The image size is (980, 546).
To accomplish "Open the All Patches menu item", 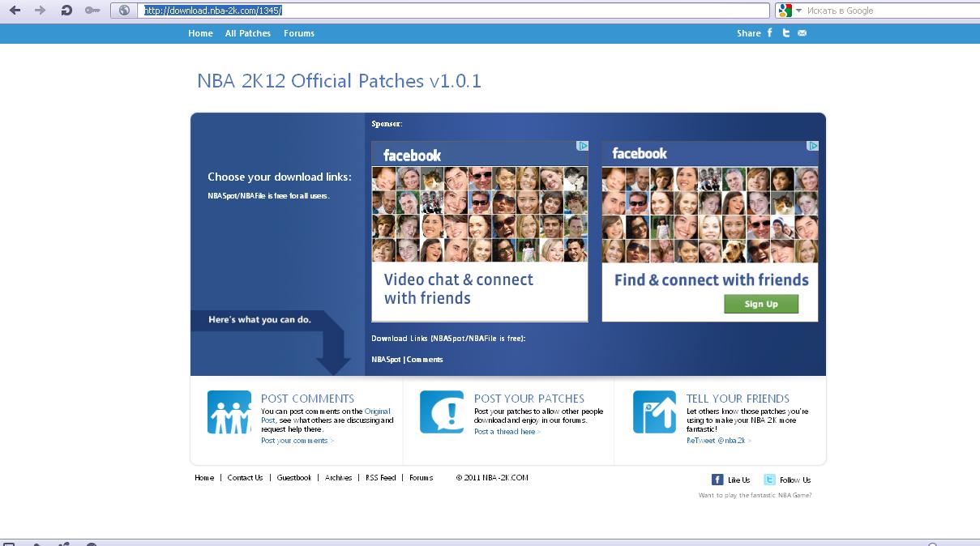I will tap(248, 33).
